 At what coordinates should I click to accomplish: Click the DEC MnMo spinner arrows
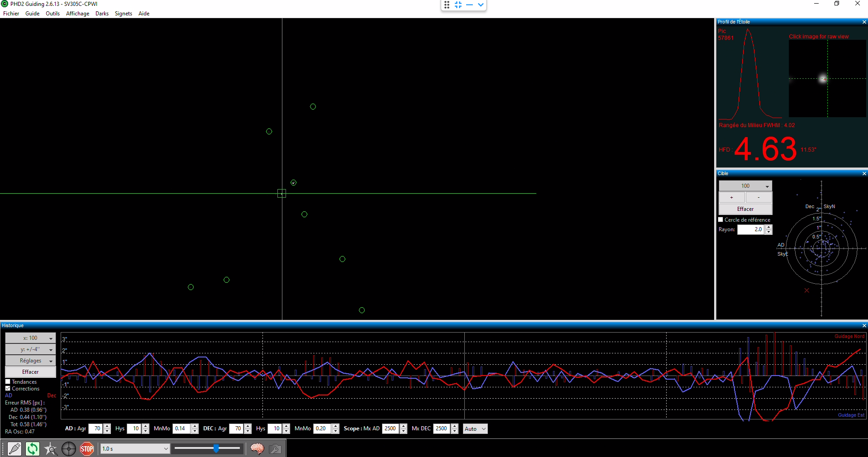(336, 429)
